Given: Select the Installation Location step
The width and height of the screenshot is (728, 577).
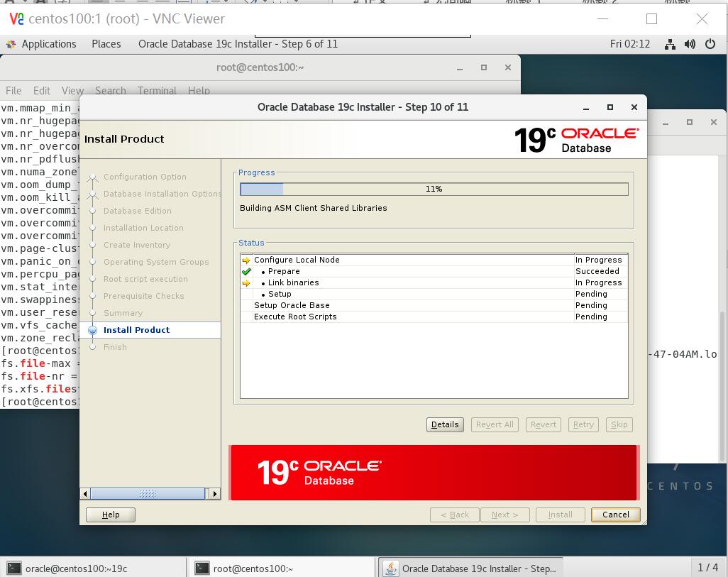Looking at the screenshot, I should coord(143,228).
